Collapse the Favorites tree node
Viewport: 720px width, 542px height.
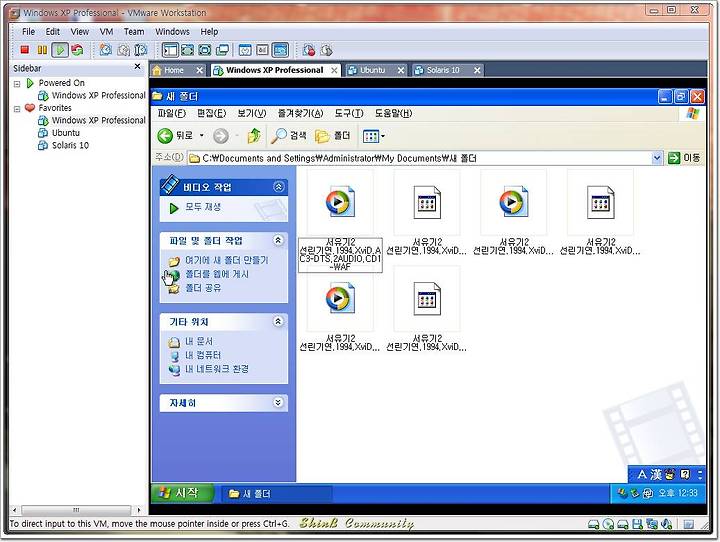pyautogui.click(x=17, y=109)
